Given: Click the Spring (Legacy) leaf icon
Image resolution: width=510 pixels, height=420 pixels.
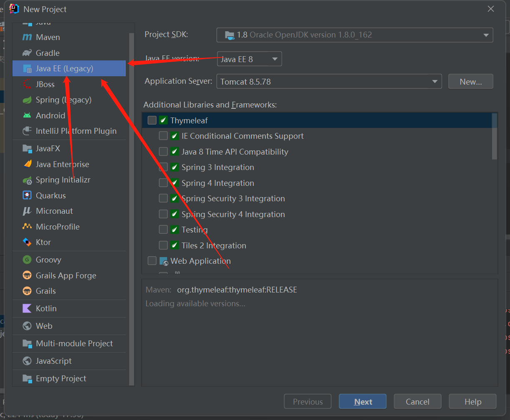Looking at the screenshot, I should (27, 100).
